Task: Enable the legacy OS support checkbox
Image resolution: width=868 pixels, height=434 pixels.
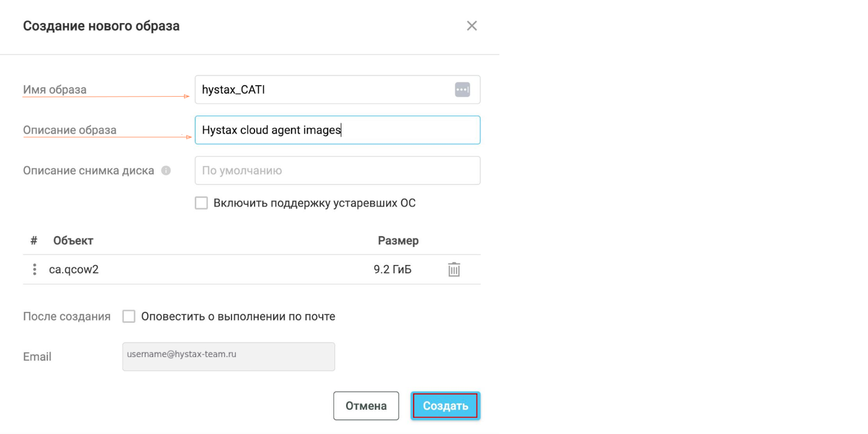Action: 201,203
